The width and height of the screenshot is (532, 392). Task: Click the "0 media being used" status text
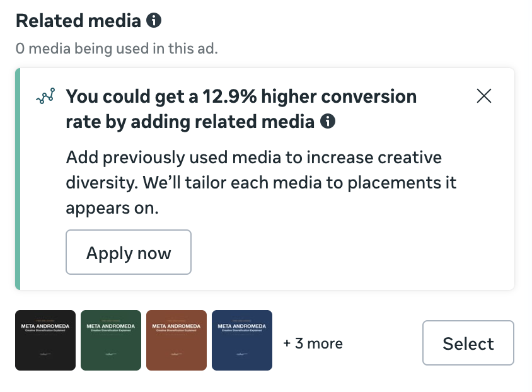point(117,49)
